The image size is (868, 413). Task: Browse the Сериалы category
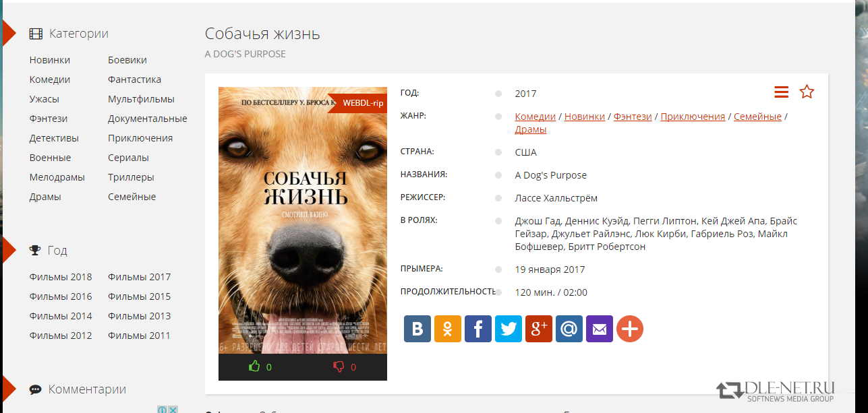pos(129,158)
